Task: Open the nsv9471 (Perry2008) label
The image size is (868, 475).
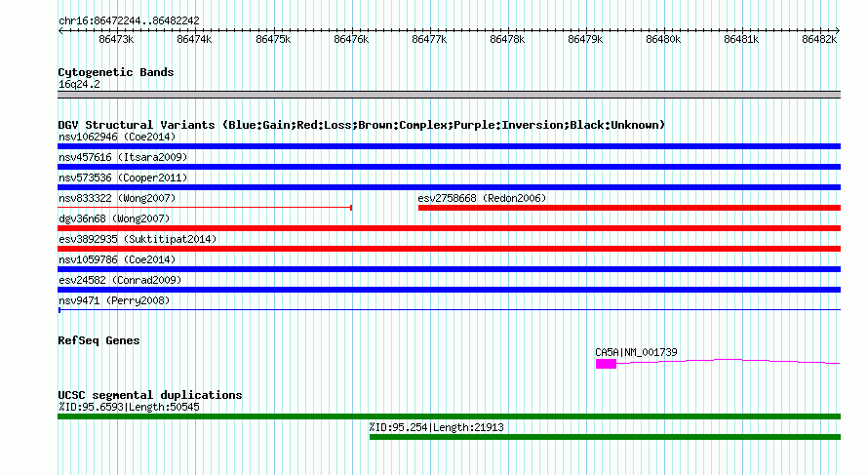Action: tap(114, 300)
